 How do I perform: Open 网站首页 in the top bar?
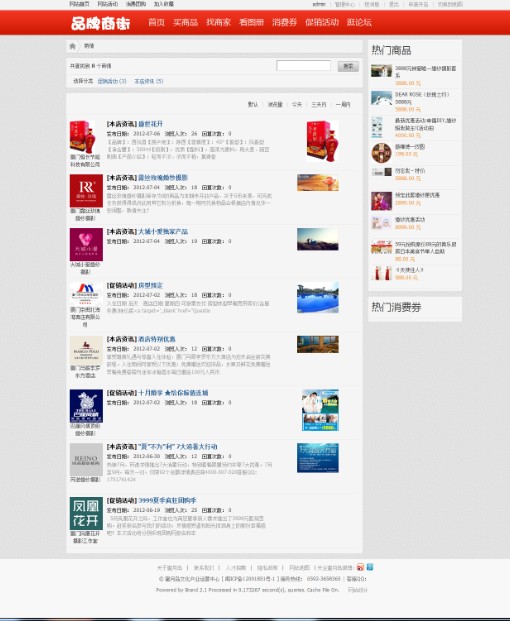point(79,4)
